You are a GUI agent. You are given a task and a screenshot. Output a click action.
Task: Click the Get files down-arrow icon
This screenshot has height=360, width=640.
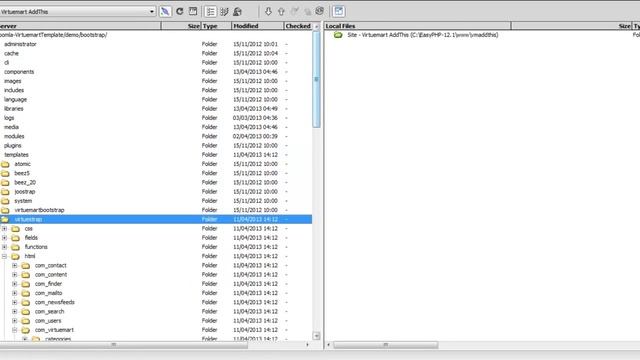268,11
